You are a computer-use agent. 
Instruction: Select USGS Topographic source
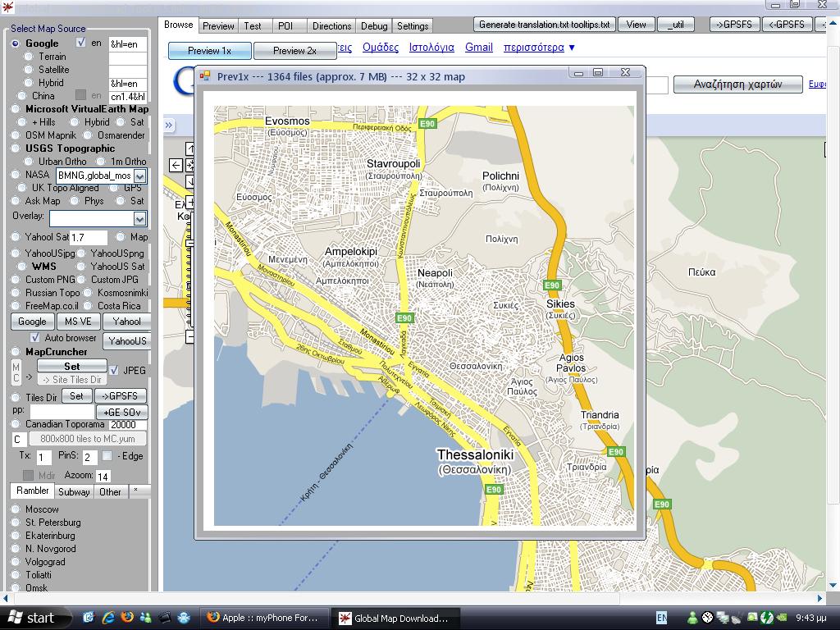[16, 148]
